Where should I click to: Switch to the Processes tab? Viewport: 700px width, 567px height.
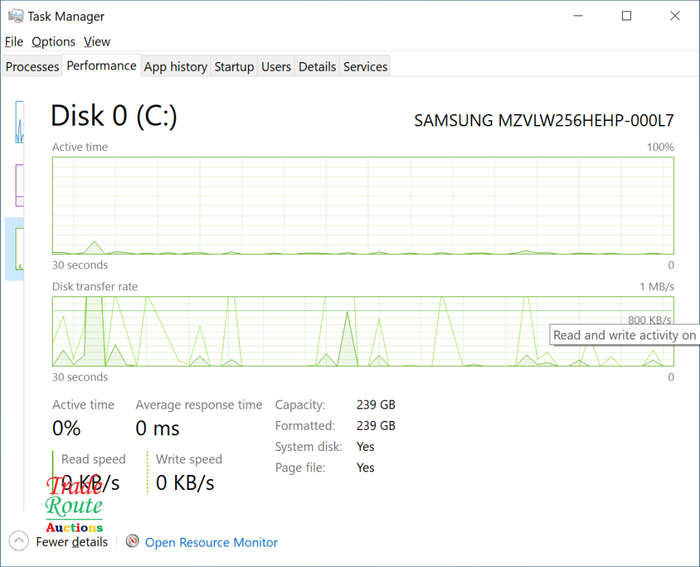[32, 67]
